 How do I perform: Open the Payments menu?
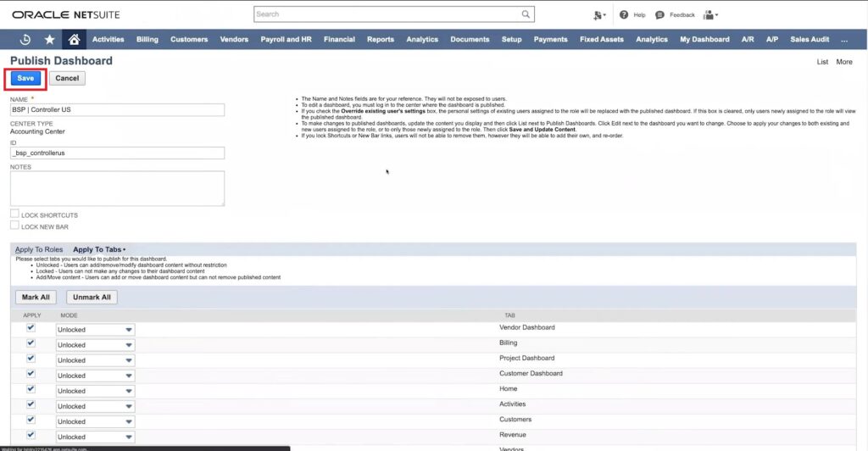551,39
